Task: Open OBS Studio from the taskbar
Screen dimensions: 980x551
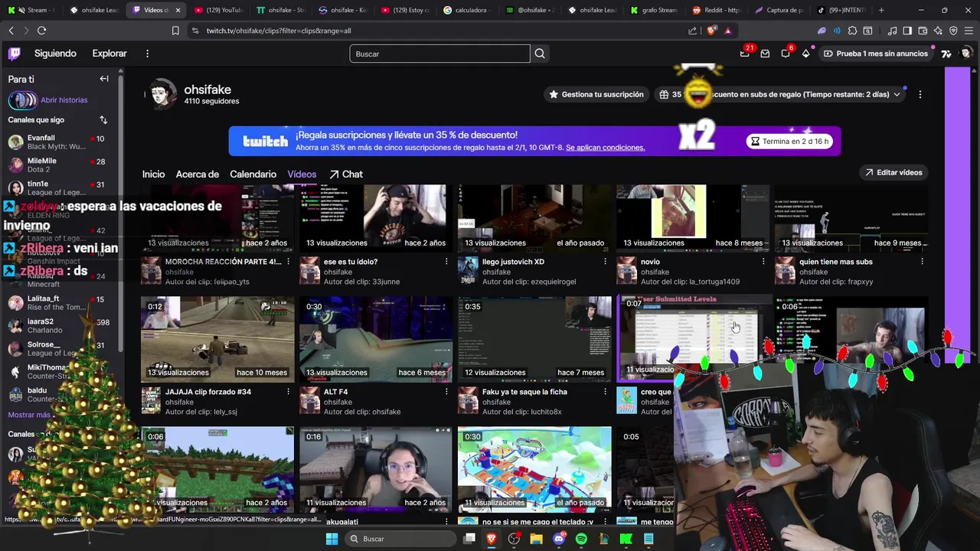Action: coord(514,539)
